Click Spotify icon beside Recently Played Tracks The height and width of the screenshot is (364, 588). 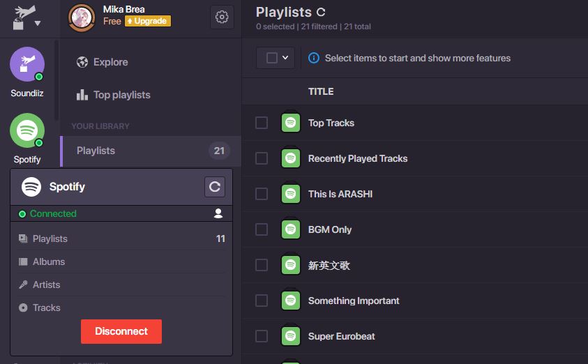pyautogui.click(x=291, y=158)
